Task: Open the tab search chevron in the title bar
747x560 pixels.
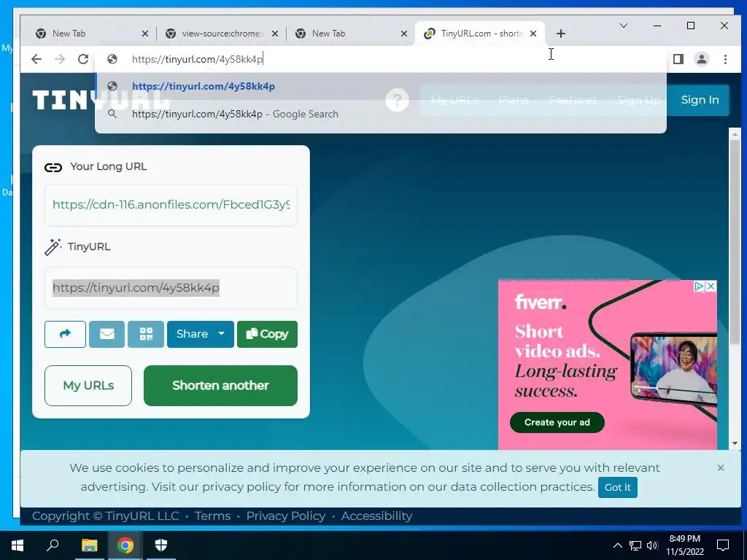Action: click(624, 26)
